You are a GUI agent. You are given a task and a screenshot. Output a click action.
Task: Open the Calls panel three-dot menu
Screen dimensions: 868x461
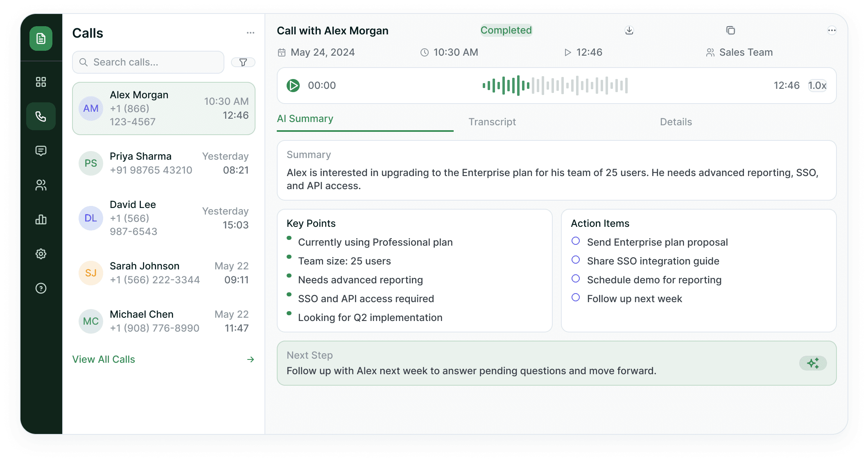(x=251, y=33)
